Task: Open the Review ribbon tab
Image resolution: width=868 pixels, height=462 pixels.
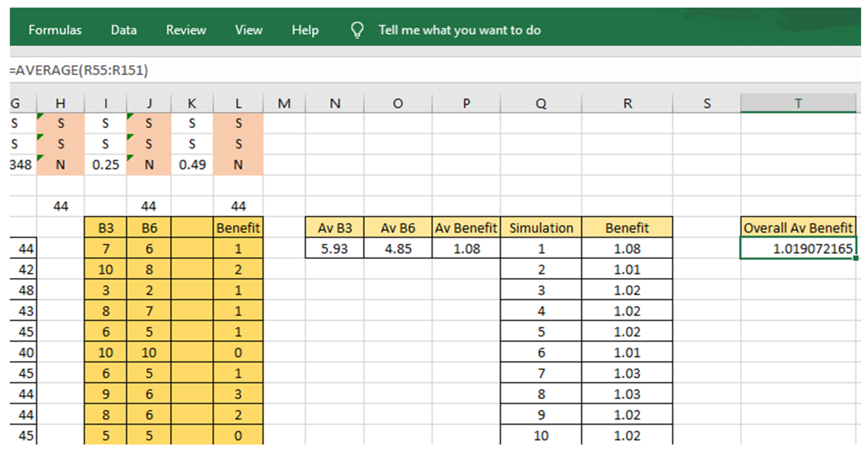Action: (186, 30)
